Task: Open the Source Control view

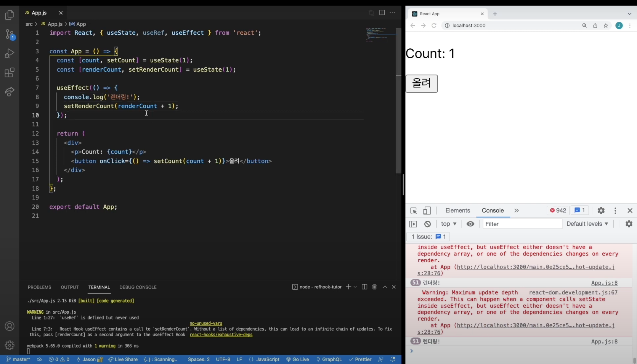Action: coord(10,34)
